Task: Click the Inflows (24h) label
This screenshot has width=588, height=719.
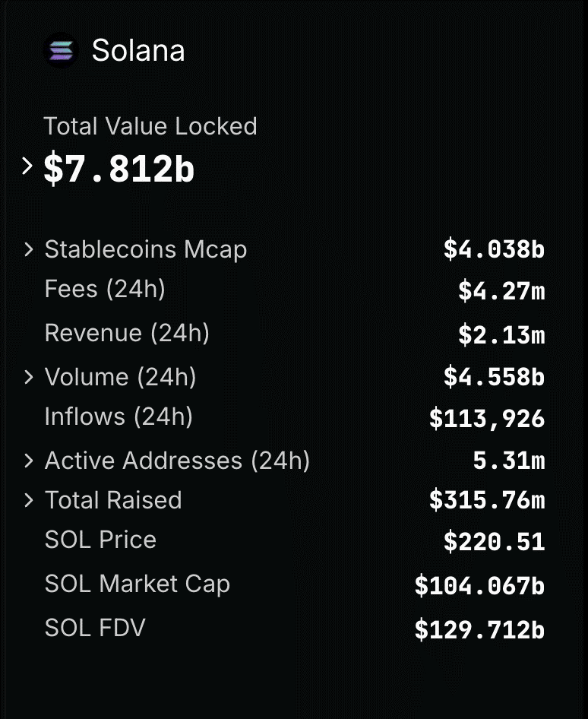Action: [x=119, y=417]
